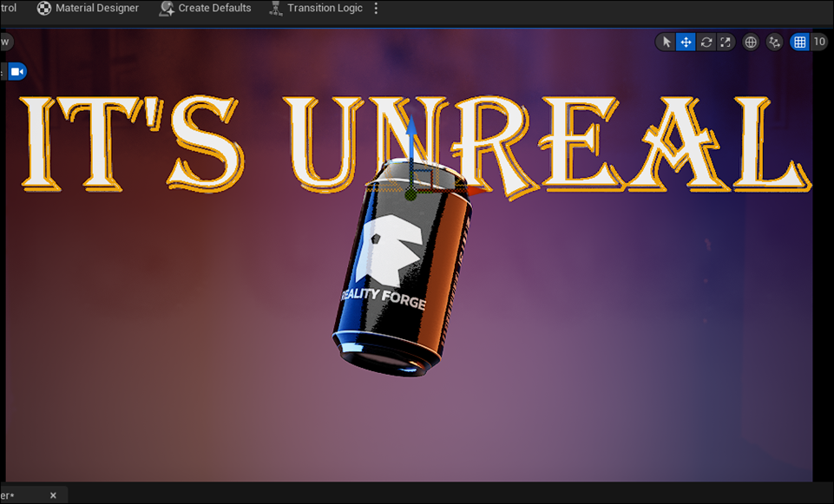
Task: Activate the Translate move tool
Action: (686, 42)
